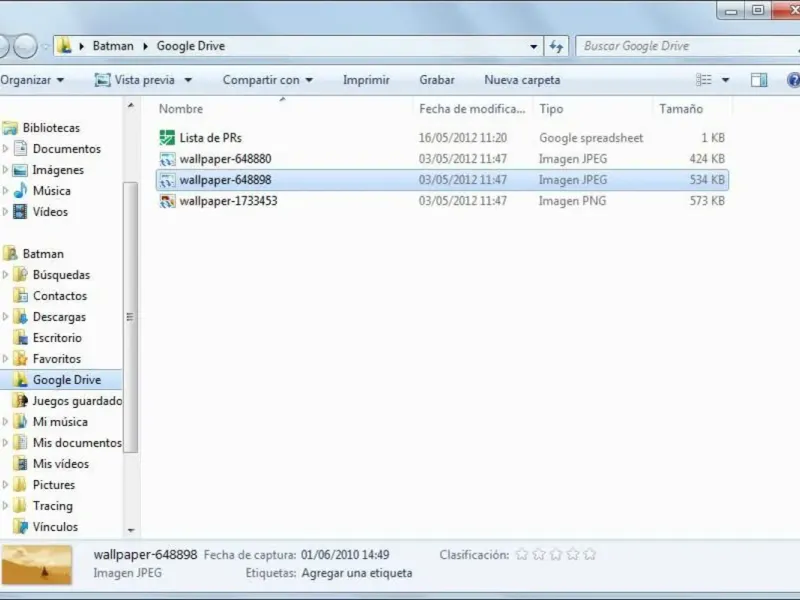Open the Mis vídeos folder icon
This screenshot has height=600, width=800.
20,463
